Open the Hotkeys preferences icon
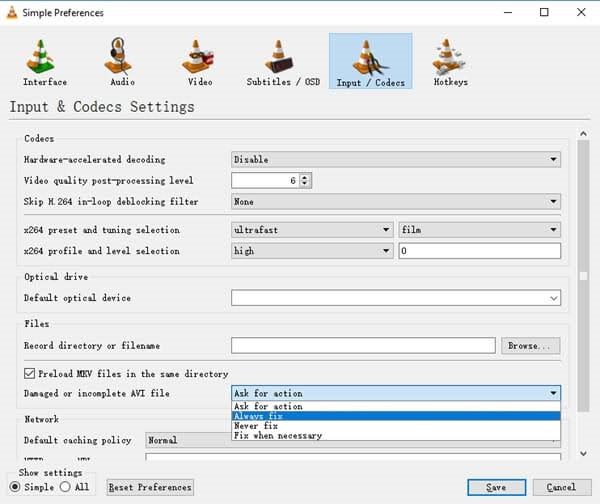Viewport: 600px width, 504px height. coord(448,57)
